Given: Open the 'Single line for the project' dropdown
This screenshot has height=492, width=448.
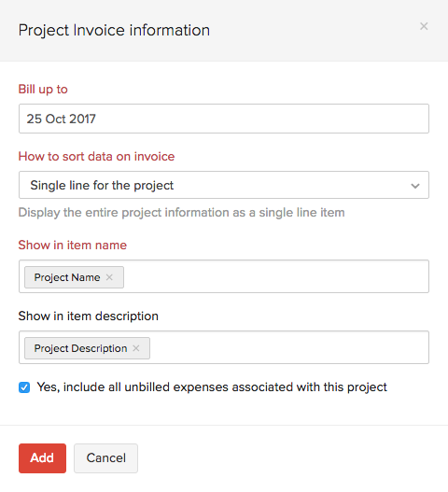Looking at the screenshot, I should (224, 185).
